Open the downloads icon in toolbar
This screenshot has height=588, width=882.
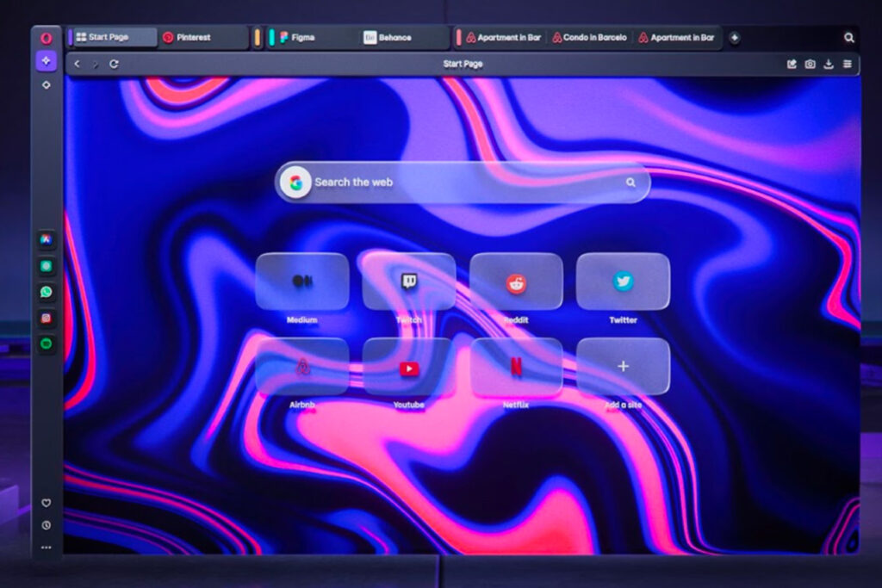(x=829, y=64)
